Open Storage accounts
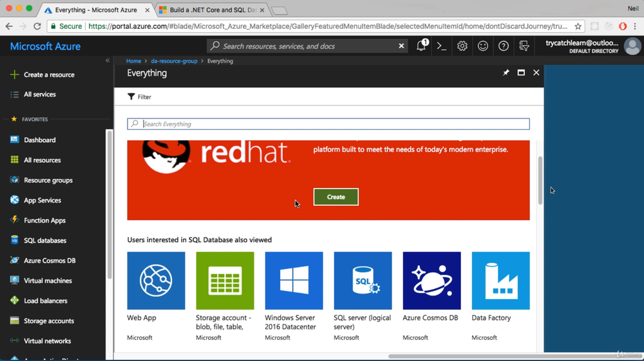Screen dimensions: 644x361 click(x=42, y=321)
